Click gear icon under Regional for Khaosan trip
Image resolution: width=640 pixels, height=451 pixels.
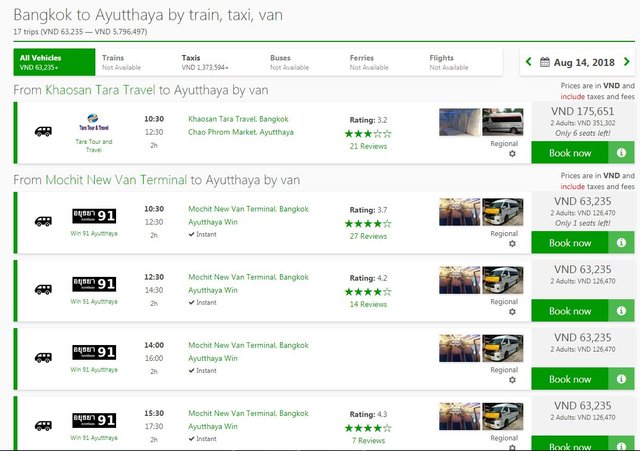512,154
